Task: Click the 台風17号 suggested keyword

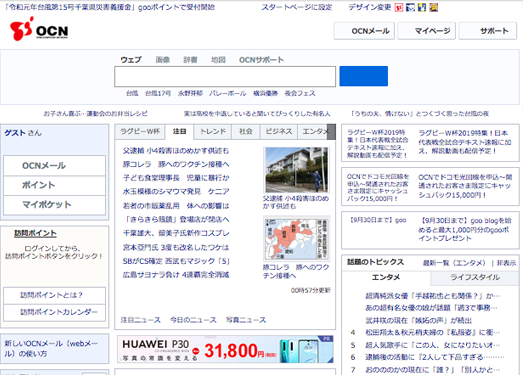Action: click(x=158, y=93)
